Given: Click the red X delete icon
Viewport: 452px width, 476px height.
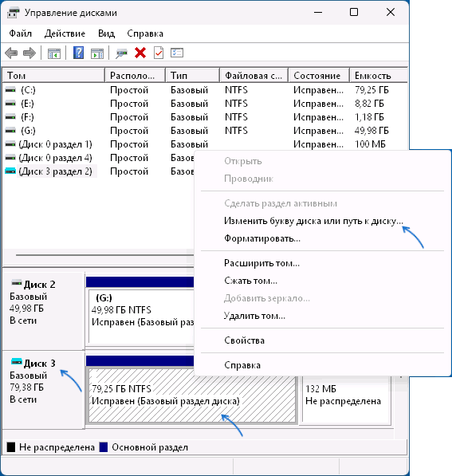Looking at the screenshot, I should 140,53.
